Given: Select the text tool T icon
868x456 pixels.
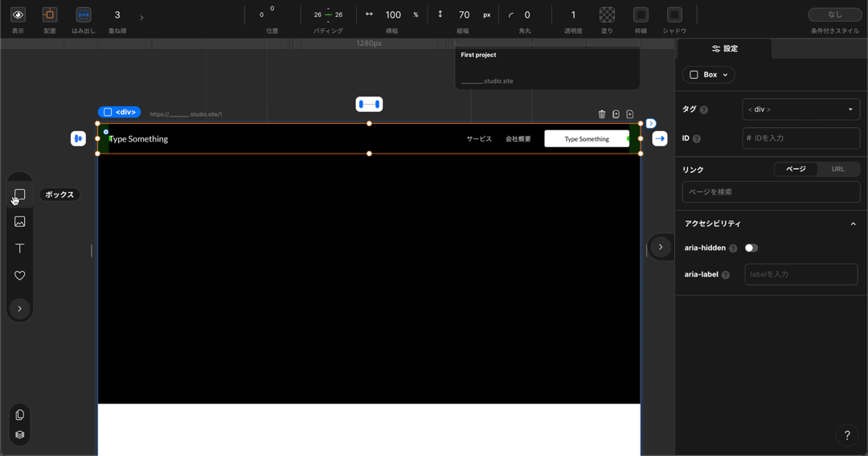Looking at the screenshot, I should coord(19,249).
